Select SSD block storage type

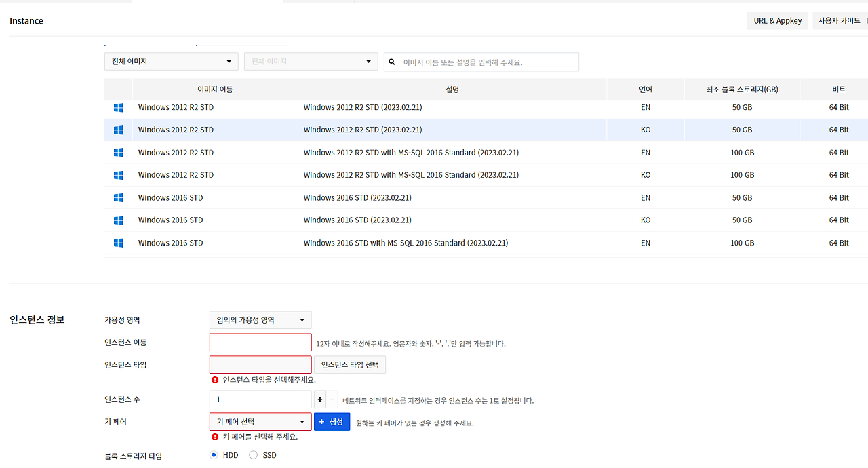254,455
